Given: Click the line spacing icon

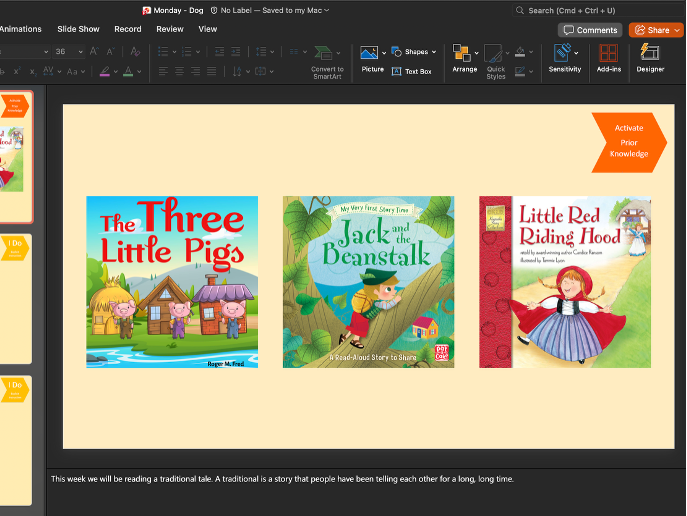Looking at the screenshot, I should coord(261,52).
